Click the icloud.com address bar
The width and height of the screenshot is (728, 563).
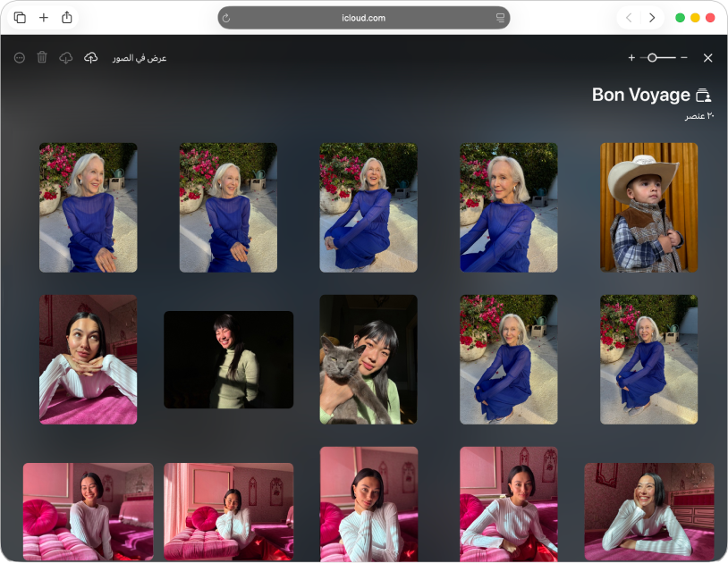point(363,18)
